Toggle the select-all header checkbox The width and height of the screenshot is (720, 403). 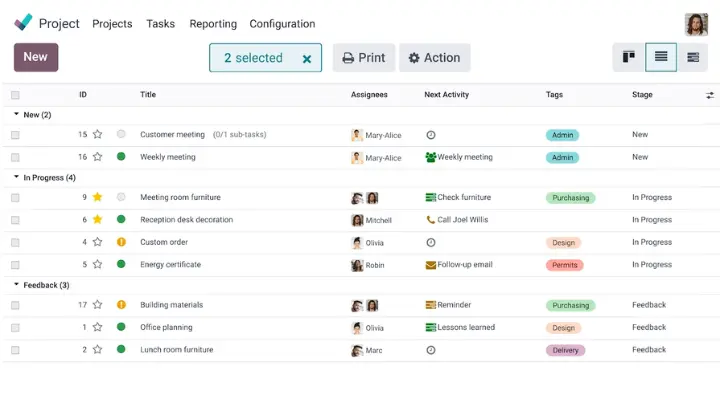(x=15, y=95)
